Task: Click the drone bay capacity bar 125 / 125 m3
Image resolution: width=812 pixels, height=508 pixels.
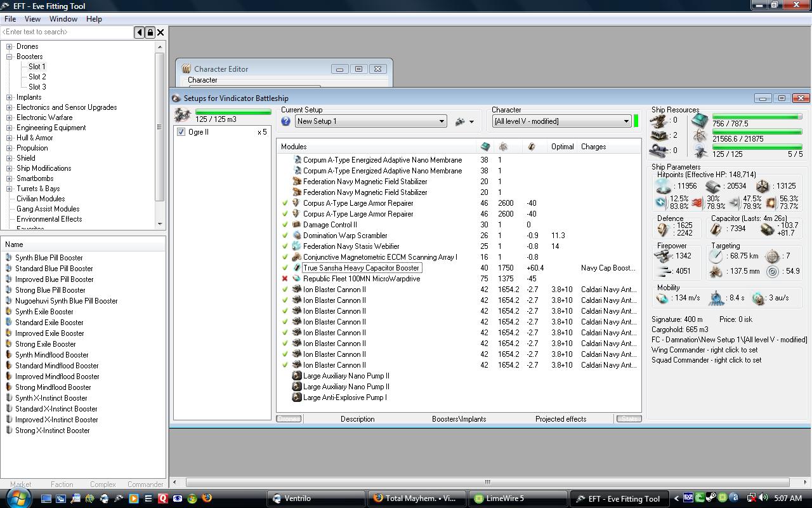Action: pos(233,112)
